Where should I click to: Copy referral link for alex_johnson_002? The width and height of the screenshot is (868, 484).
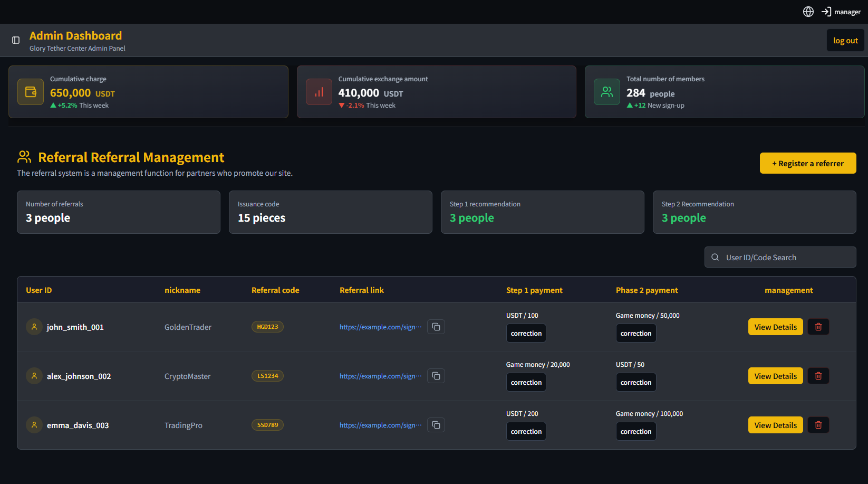pos(436,376)
